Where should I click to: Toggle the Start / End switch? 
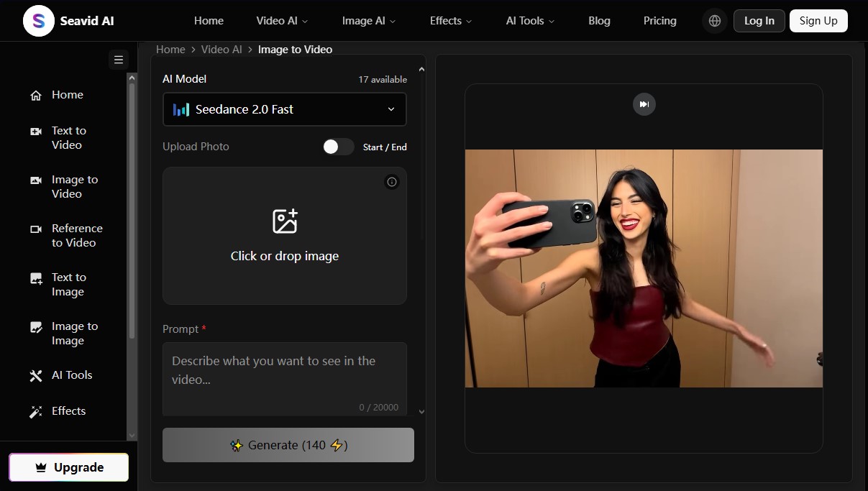(338, 147)
